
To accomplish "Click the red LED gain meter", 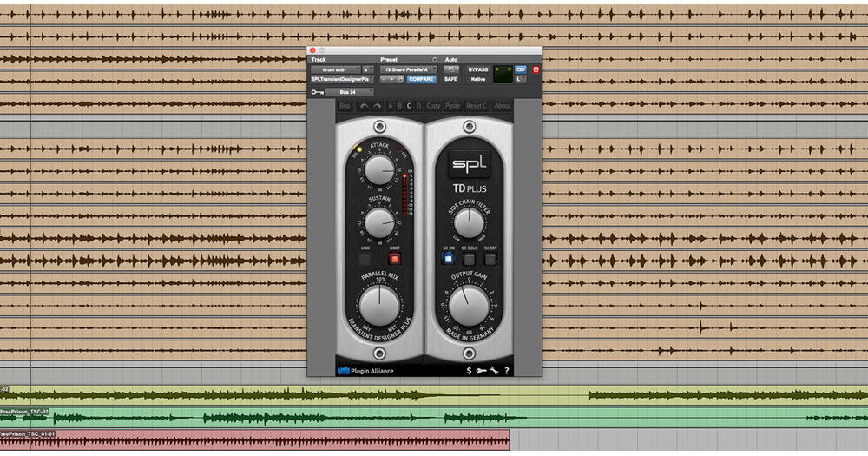I will point(404,194).
